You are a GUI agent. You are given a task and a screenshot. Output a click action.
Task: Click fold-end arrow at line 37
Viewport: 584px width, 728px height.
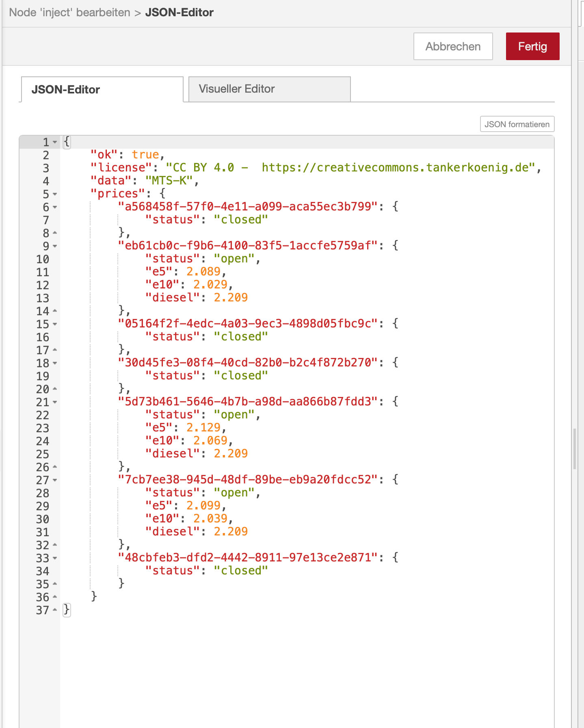[x=55, y=610]
